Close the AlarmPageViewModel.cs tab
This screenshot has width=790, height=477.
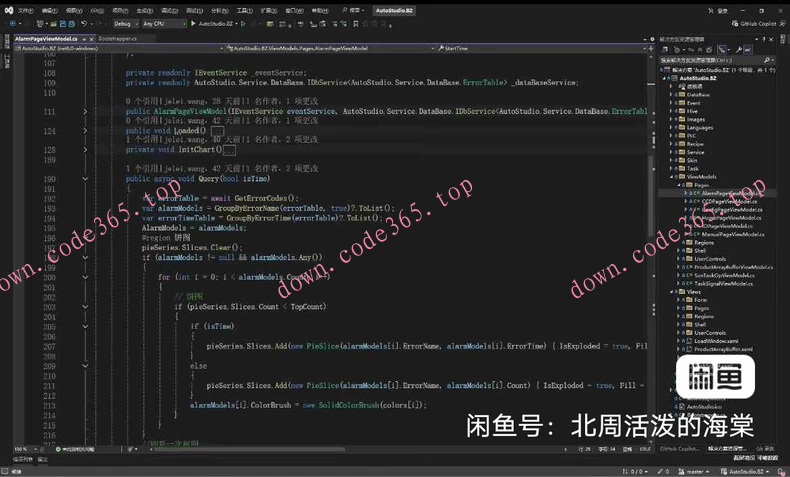pyautogui.click(x=91, y=39)
